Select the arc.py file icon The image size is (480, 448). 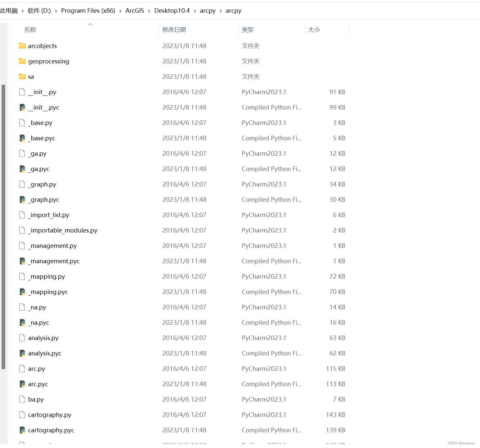click(x=22, y=369)
